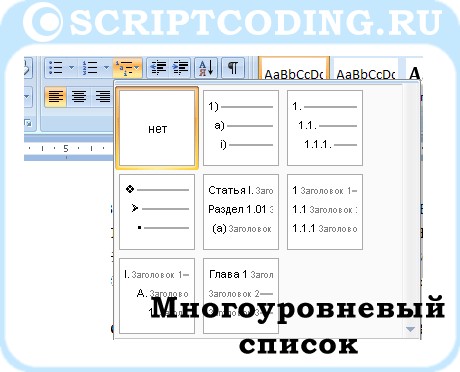460x372 pixels.
Task: Choose the 1) a) i) list format
Action: coord(241,128)
